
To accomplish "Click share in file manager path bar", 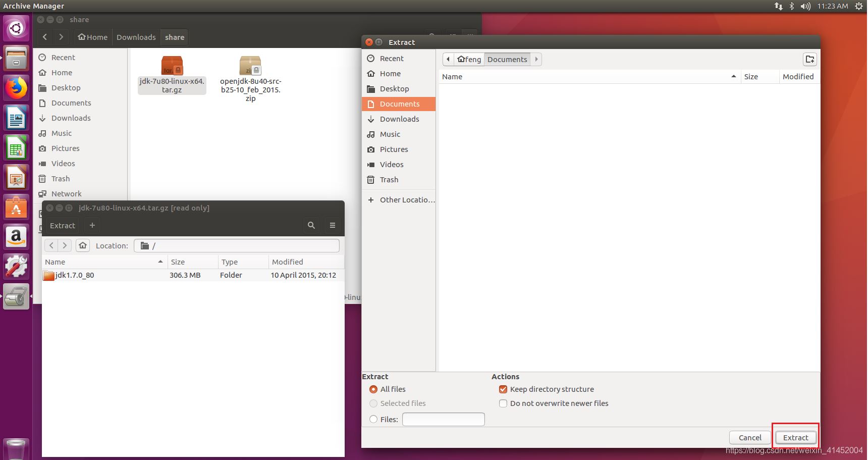I will click(175, 37).
